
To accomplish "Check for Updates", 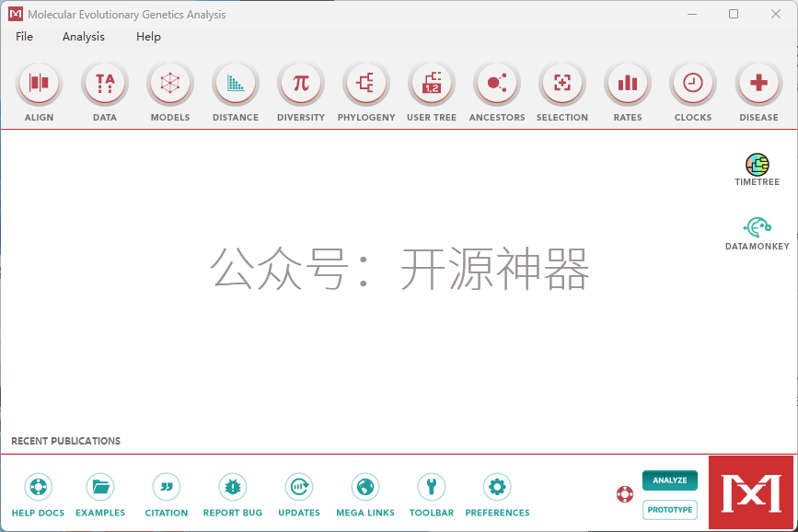I will tap(299, 487).
